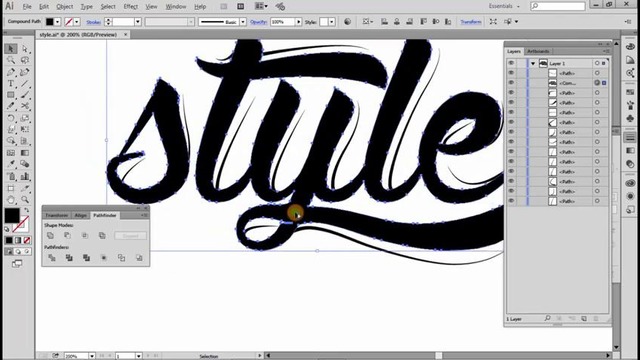Click the large black Fill swatch
Viewport: 640px width, 360px height.
coord(12,215)
